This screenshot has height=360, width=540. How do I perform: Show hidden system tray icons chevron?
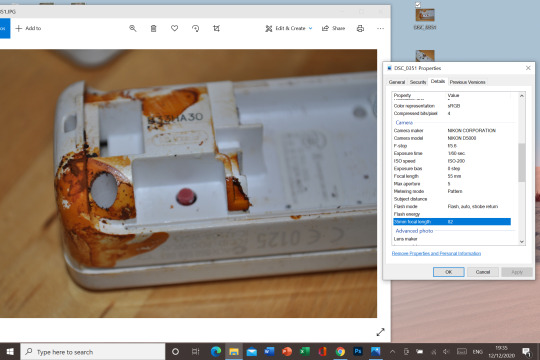pyautogui.click(x=392, y=352)
